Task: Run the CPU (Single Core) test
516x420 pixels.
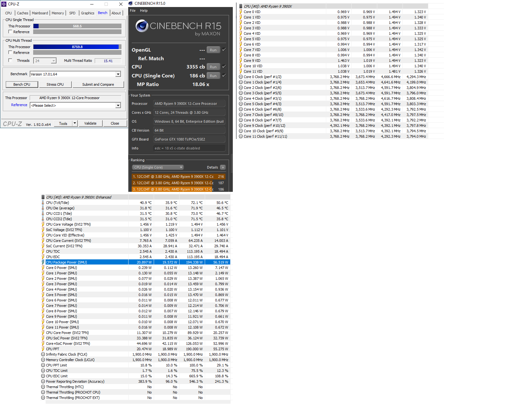Action: 213,76
